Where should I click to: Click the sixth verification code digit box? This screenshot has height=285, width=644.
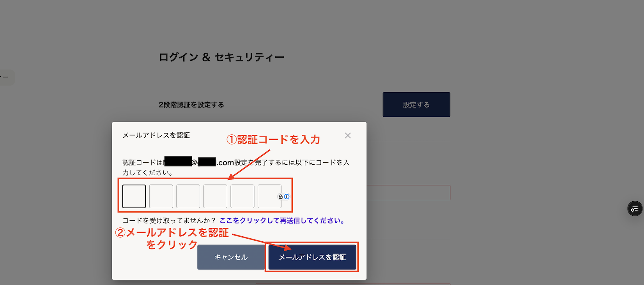pos(269,196)
